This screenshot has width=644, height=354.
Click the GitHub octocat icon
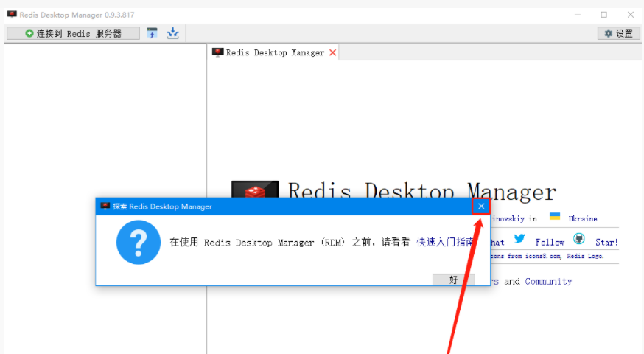click(x=579, y=238)
